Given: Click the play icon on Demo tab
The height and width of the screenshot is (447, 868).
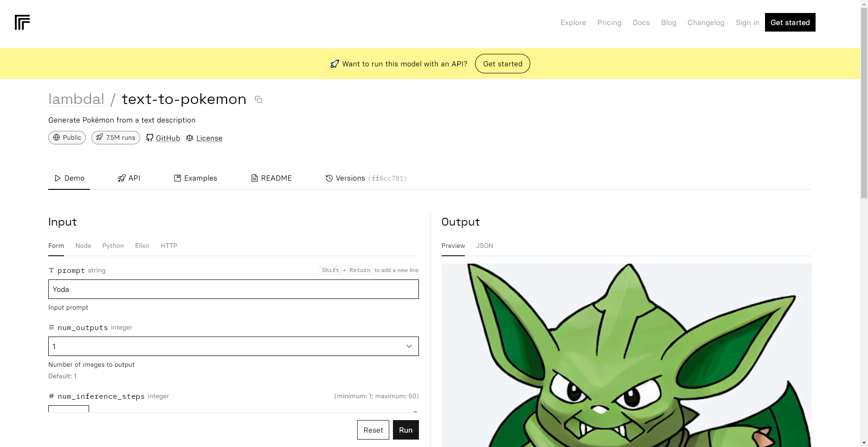Looking at the screenshot, I should pos(58,178).
